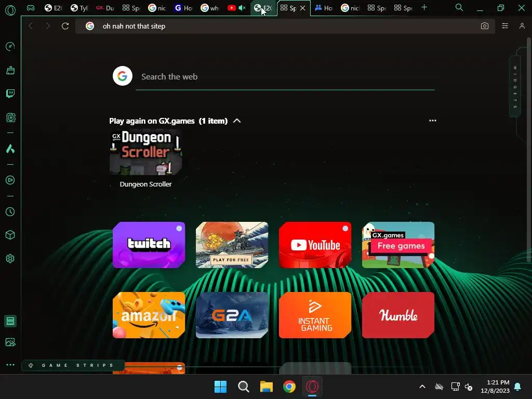Open GX Control speedometer panel
The height and width of the screenshot is (399, 532).
[10, 46]
